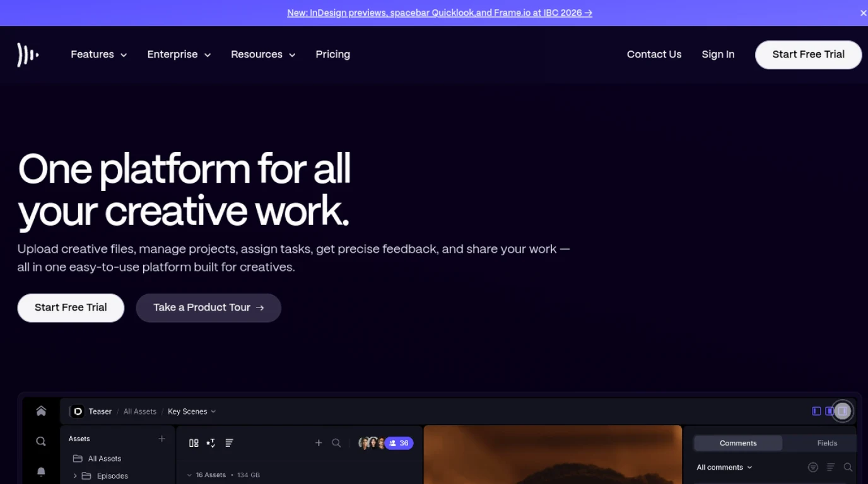Open the 36 collaborators badge

[x=399, y=443]
